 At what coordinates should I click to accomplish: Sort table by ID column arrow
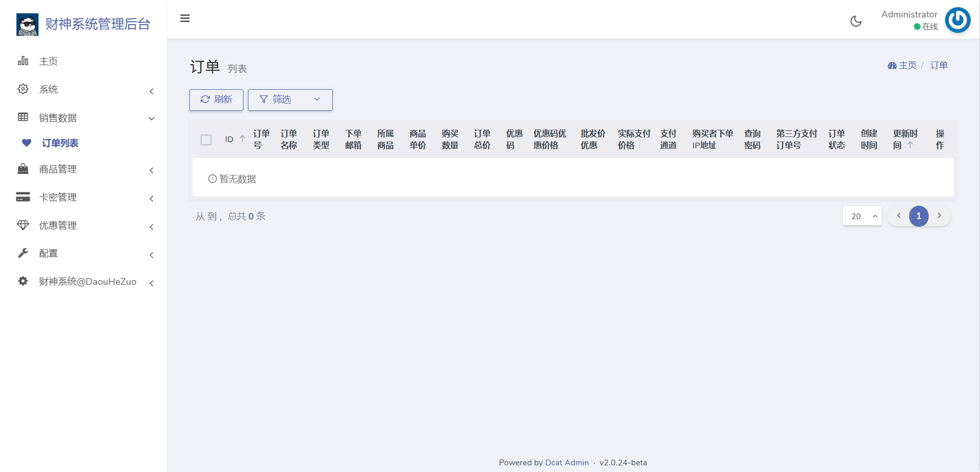(242, 139)
